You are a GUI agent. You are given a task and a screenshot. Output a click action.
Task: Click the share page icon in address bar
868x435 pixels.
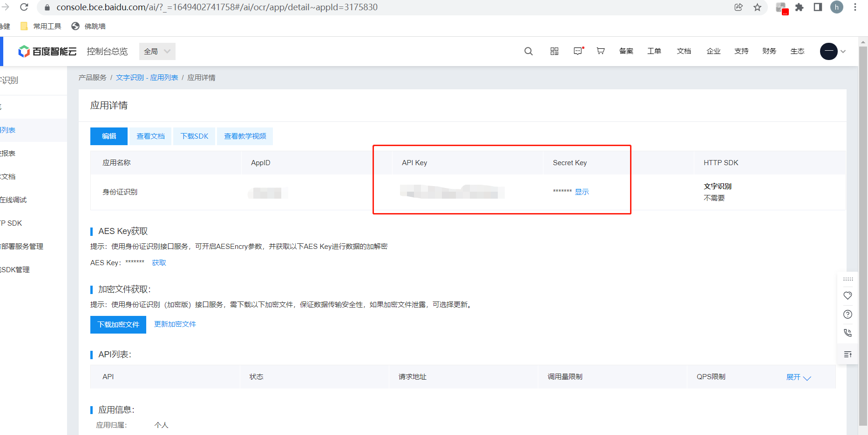click(x=739, y=7)
